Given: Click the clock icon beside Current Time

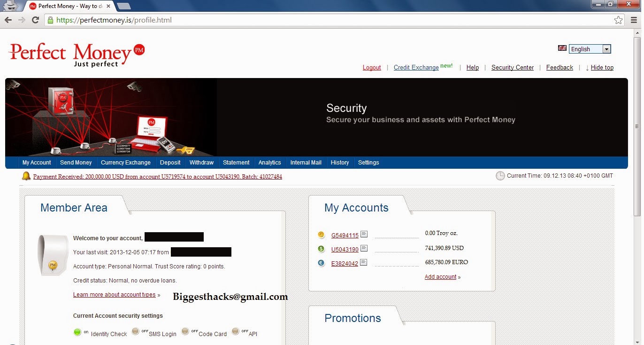Looking at the screenshot, I should [500, 176].
